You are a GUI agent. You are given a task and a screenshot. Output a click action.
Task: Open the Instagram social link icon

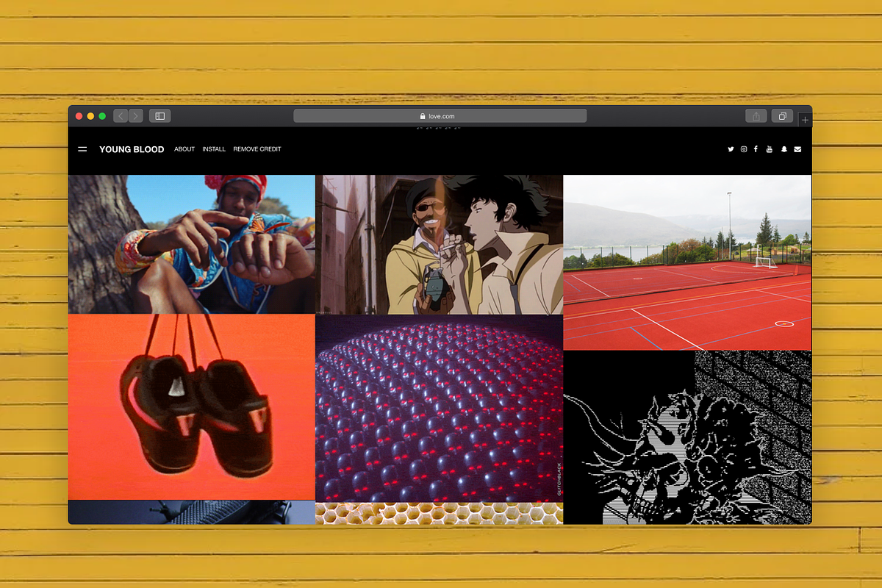744,149
